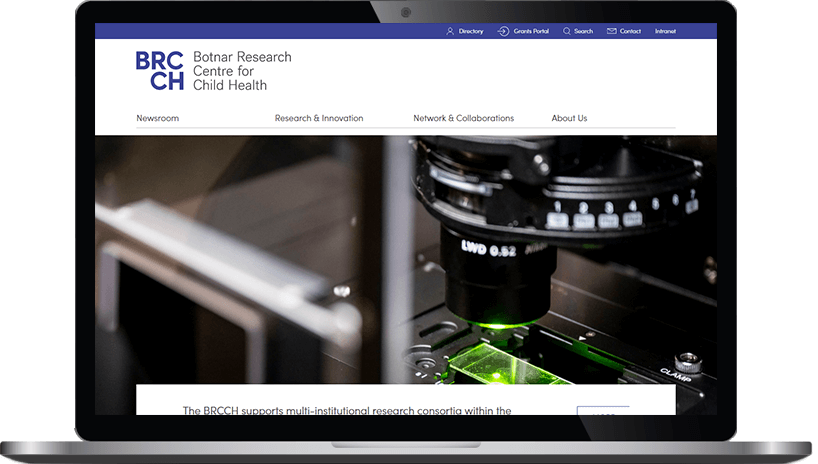
Task: Click the Directory person icon
Action: click(x=450, y=31)
